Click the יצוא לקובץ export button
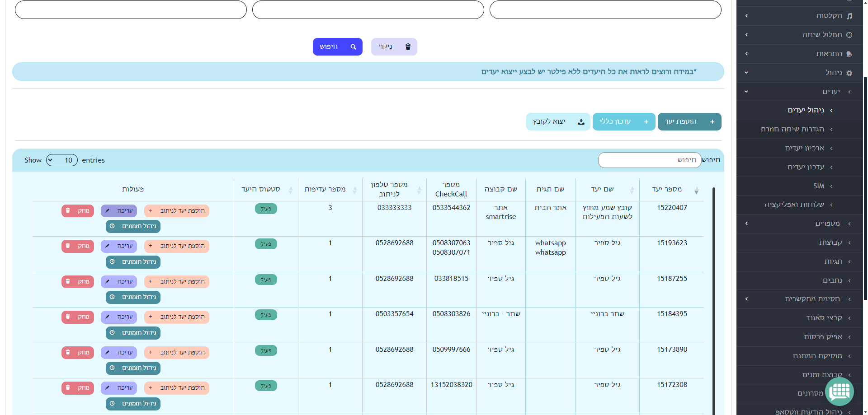The image size is (868, 415). pyautogui.click(x=558, y=121)
